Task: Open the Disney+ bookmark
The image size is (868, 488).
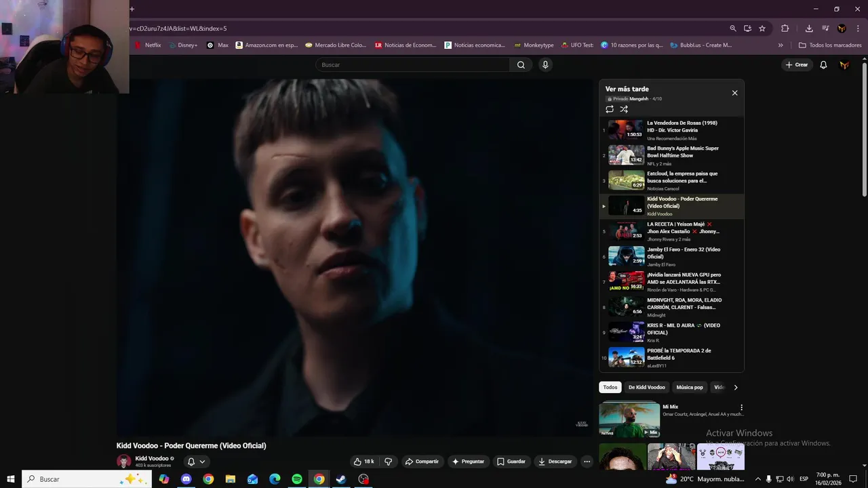Action: tap(183, 45)
